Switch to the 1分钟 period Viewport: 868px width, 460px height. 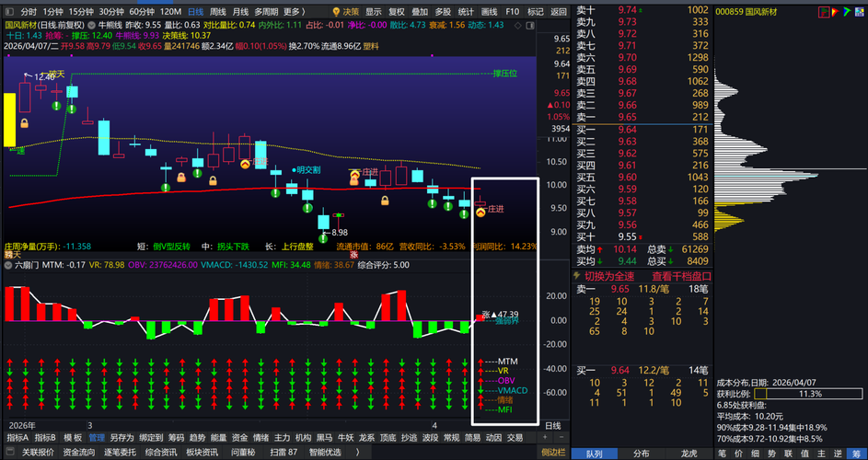tap(53, 12)
